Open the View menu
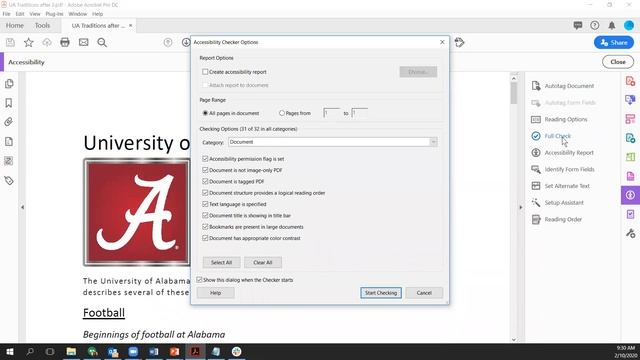640x360 pixels. click(x=35, y=14)
